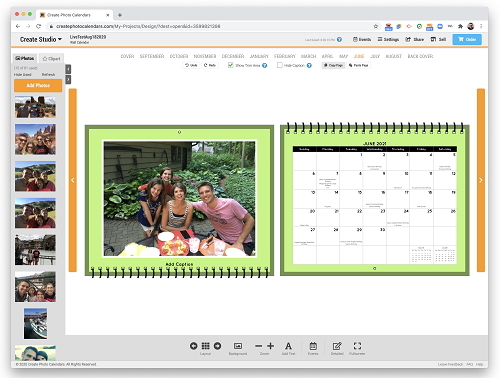Open the Events calendar icon in bottom toolbar

click(313, 346)
